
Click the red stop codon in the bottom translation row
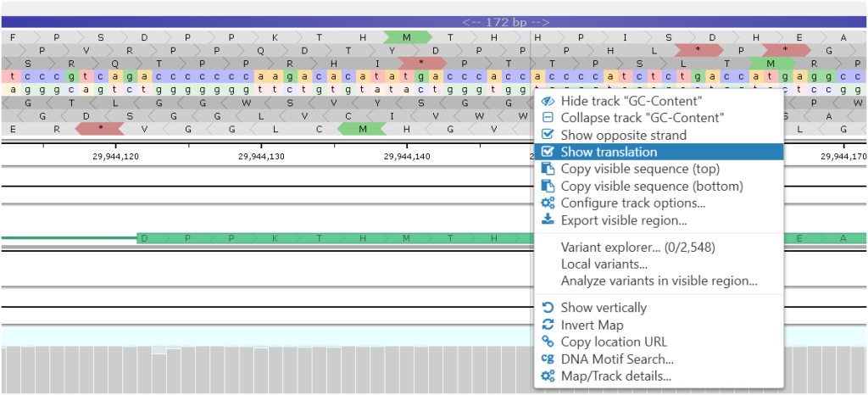click(x=100, y=129)
